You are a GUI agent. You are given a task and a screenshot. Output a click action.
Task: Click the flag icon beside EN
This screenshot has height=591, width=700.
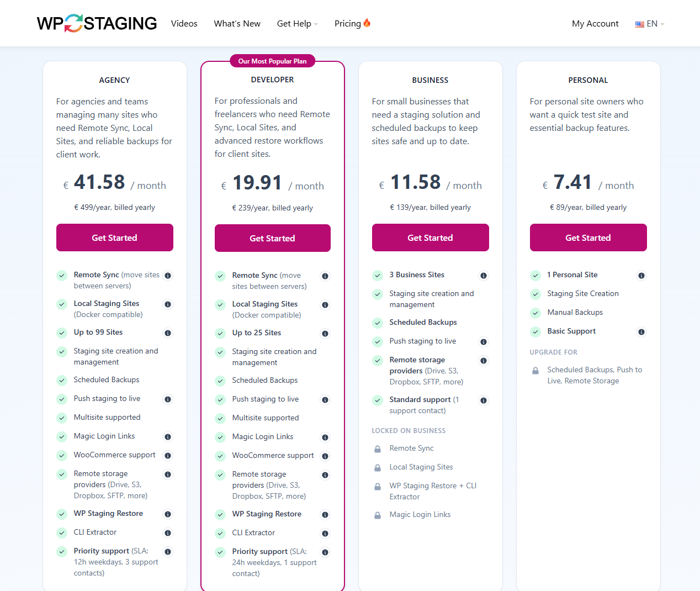tap(640, 24)
